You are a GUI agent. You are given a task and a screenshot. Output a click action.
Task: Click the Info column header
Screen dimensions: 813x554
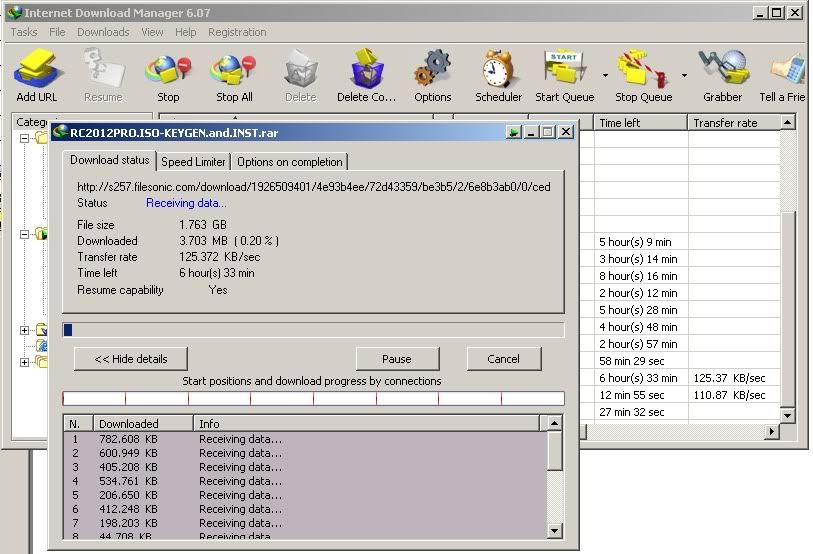366,424
